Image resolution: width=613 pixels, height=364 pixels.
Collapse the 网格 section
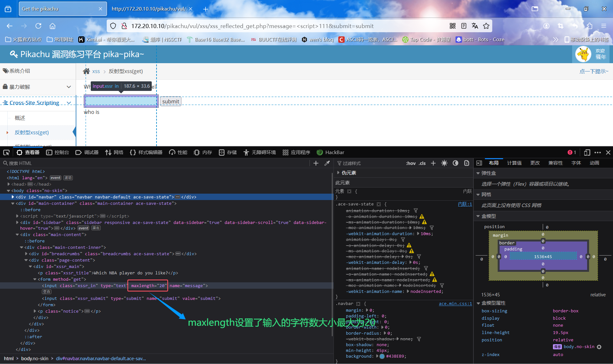click(478, 195)
